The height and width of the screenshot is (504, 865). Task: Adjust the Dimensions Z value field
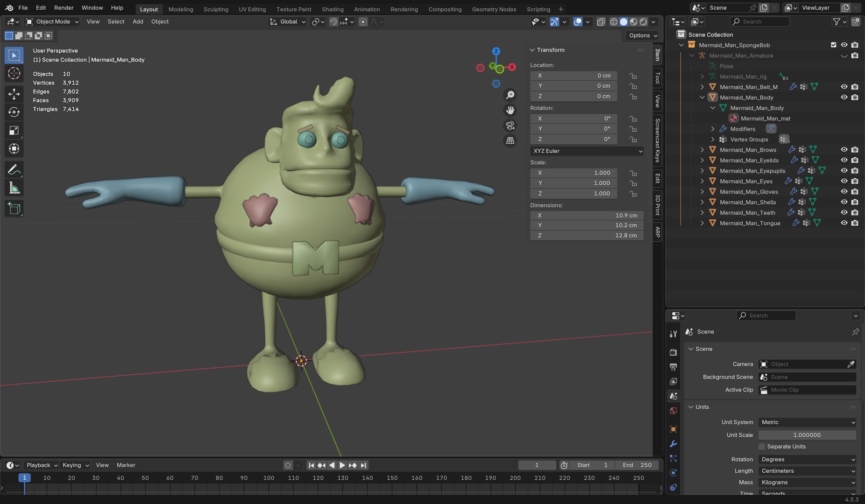click(x=587, y=236)
